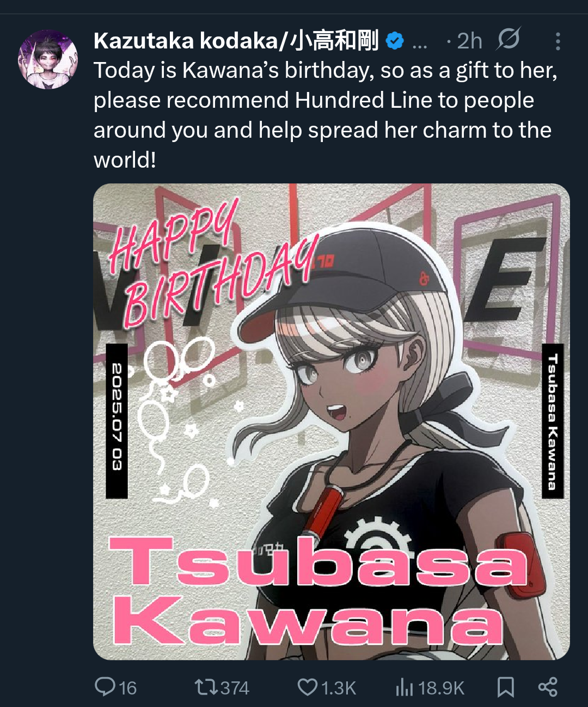Click the vertical 2025.07 03 date label in image

(x=117, y=421)
